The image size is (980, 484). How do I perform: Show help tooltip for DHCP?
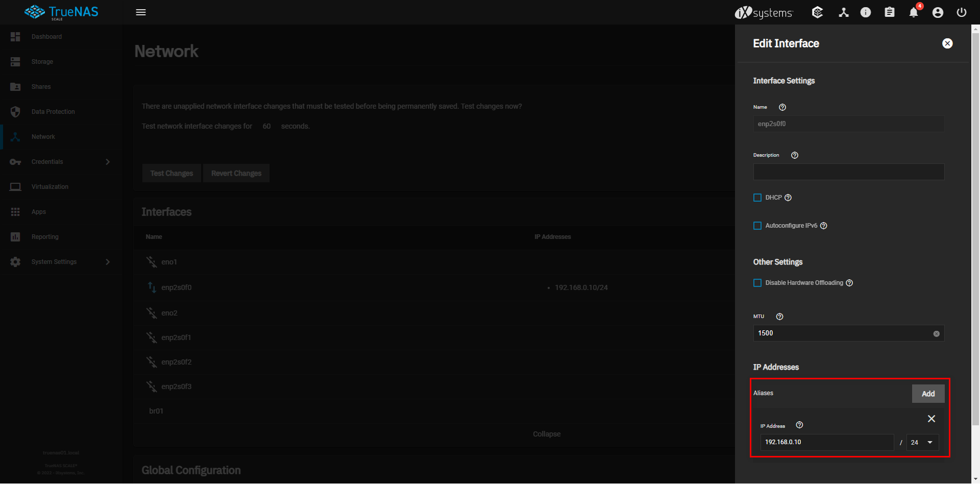(788, 198)
